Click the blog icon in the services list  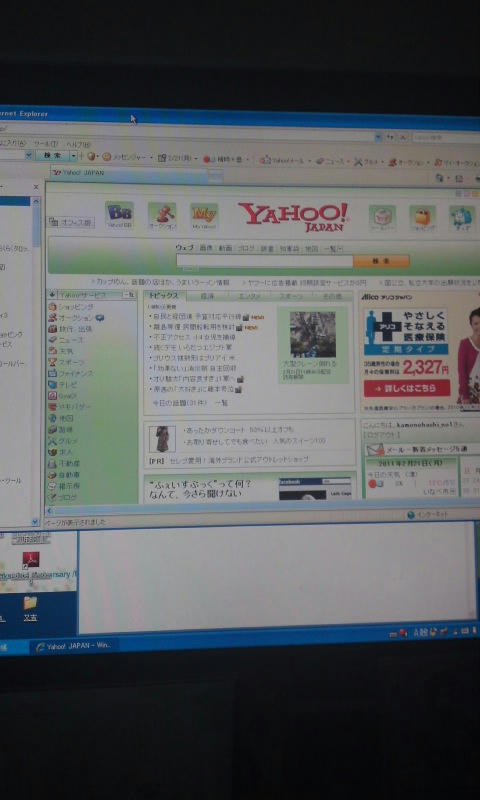(52, 496)
